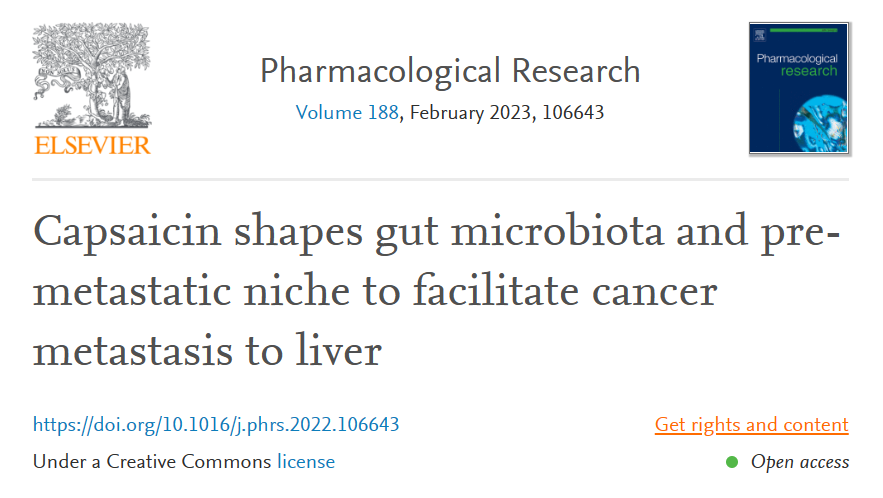Click article number 106643 beside the date
This screenshot has width=883, height=498.
coord(573,112)
